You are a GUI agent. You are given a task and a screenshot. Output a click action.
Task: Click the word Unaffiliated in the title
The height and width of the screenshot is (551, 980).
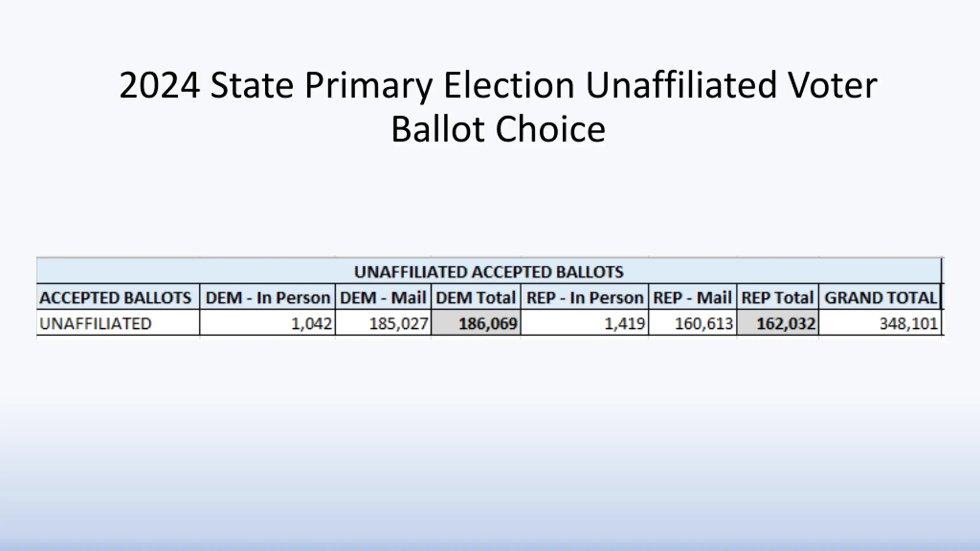[x=681, y=85]
